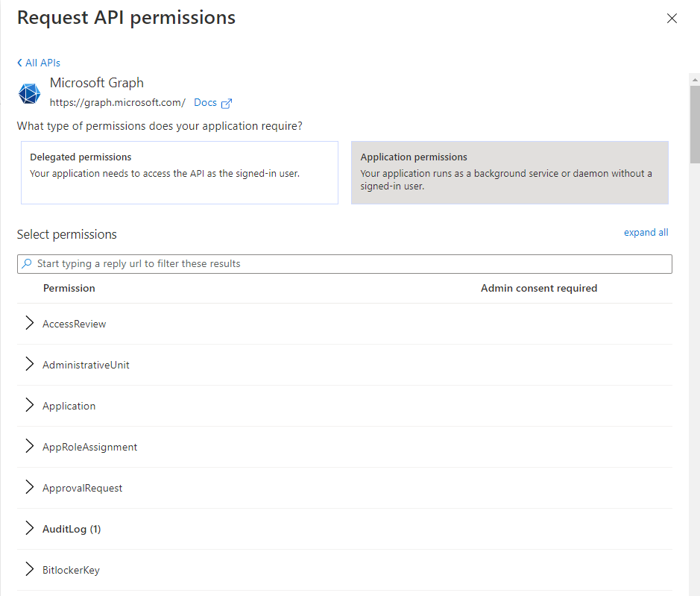The height and width of the screenshot is (596, 700).
Task: Click the graph.microsoft.com URL text
Action: 117,103
